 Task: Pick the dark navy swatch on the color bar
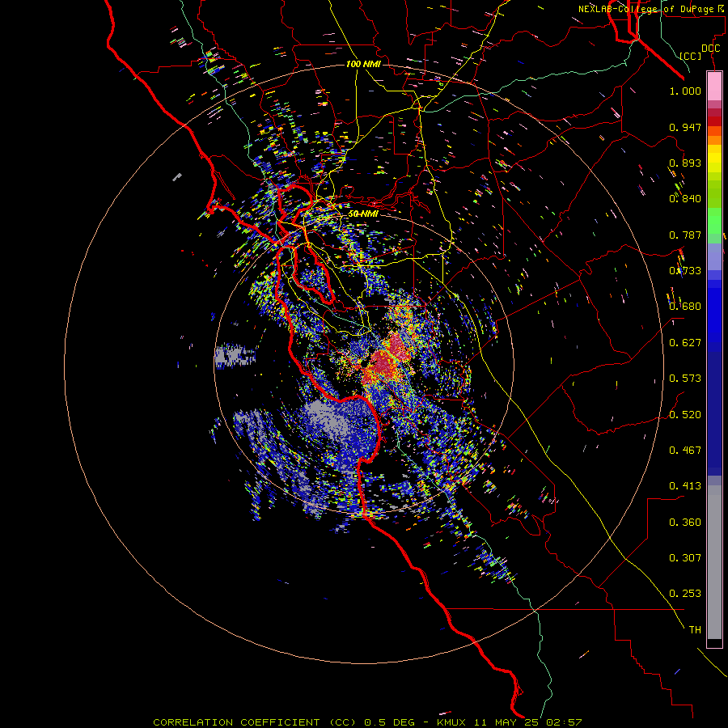point(714,408)
